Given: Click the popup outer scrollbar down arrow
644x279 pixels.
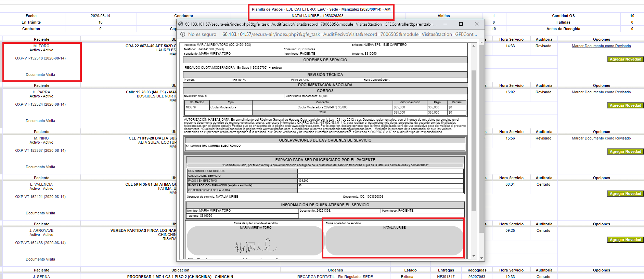Looking at the screenshot, I should point(481,258).
